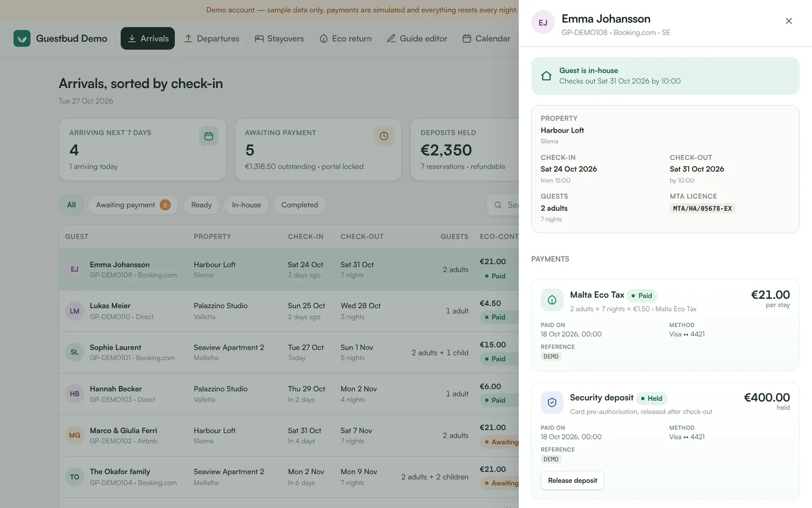The width and height of the screenshot is (812, 508).
Task: Select the All filter chip
Action: click(72, 205)
